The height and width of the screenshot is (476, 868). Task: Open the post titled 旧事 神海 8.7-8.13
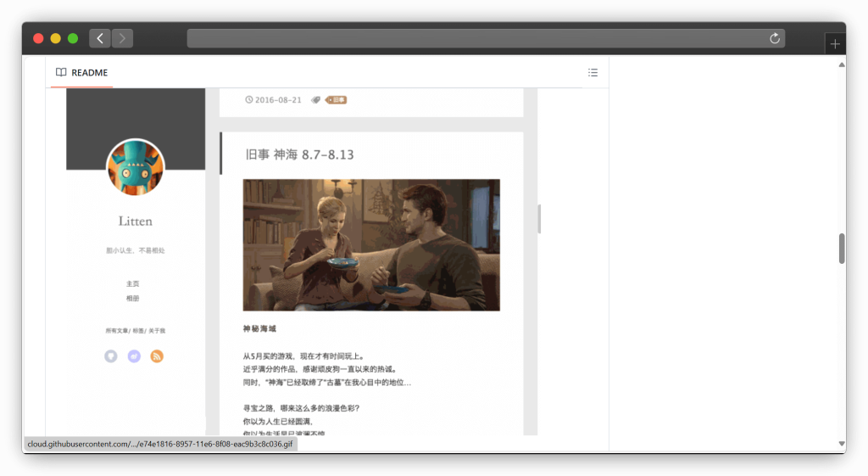pos(299,154)
